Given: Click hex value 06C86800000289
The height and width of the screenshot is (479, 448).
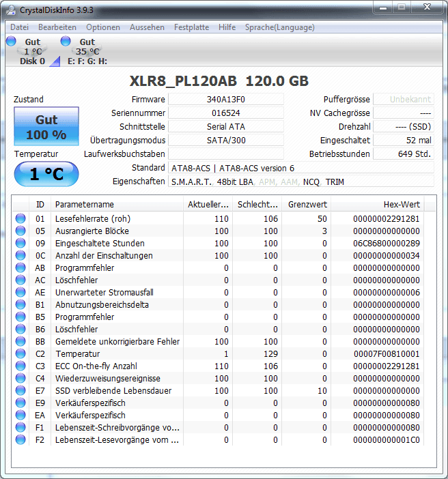Looking at the screenshot, I should 387,244.
